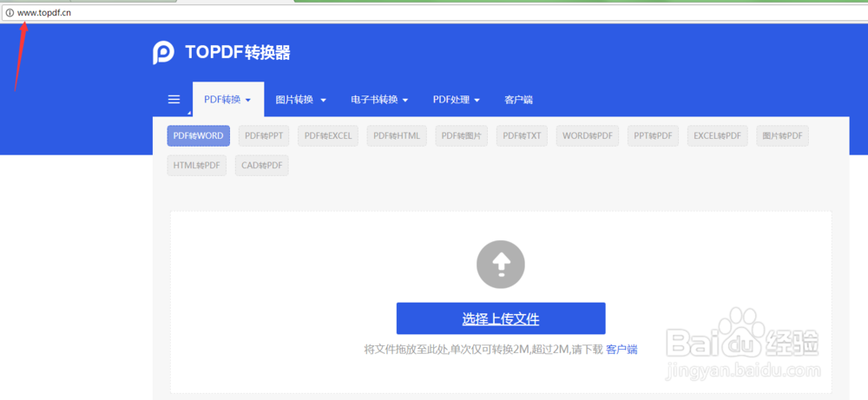Select the PDF转HTML option
The height and width of the screenshot is (400, 868).
tap(397, 135)
